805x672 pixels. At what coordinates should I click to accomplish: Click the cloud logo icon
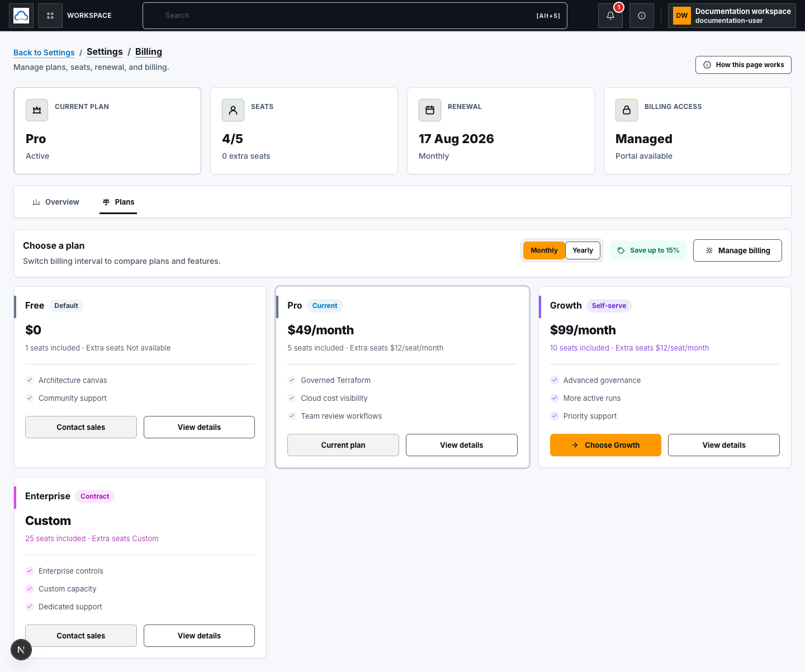tap(21, 16)
